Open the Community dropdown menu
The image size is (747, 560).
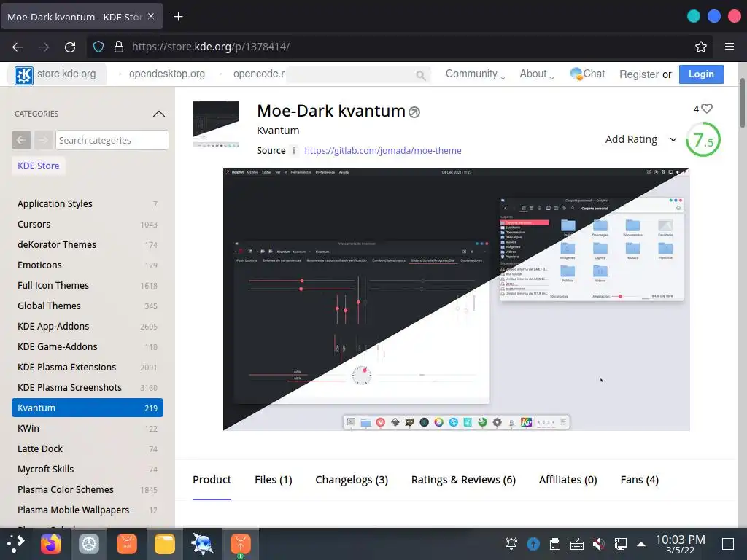475,74
